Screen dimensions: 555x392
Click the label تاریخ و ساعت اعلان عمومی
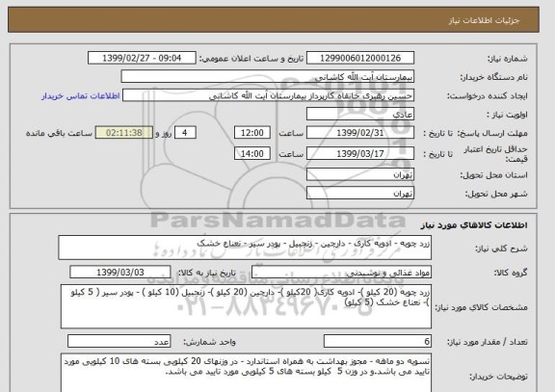click(251, 59)
